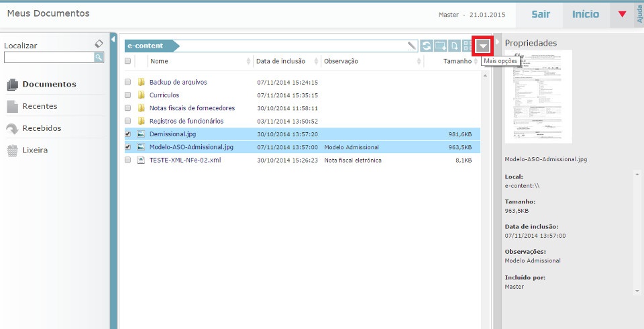Switch to the thumbnail grid view
Viewport: 644px width, 329px height.
coord(466,46)
